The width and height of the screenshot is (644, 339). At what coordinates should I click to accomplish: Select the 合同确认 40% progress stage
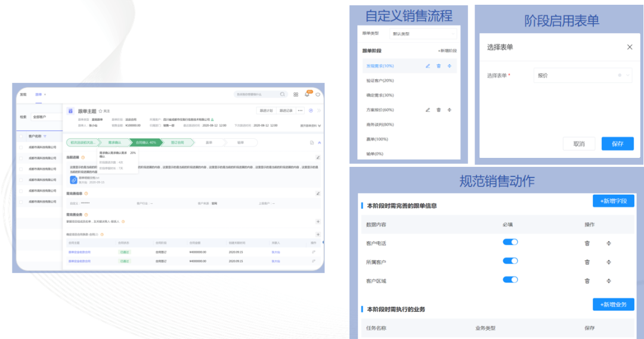point(145,142)
